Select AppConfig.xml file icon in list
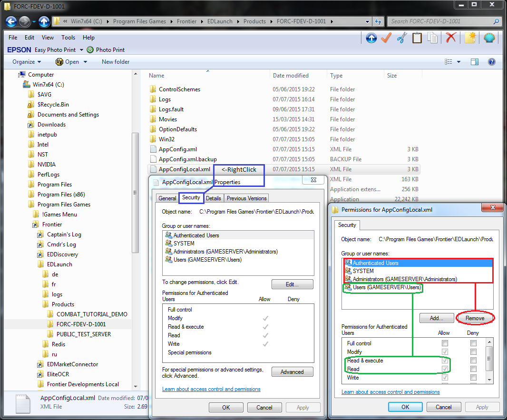 click(153, 149)
